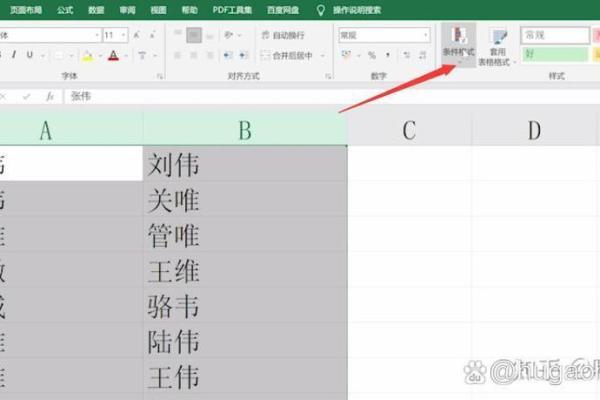Select column B header

coord(245,130)
